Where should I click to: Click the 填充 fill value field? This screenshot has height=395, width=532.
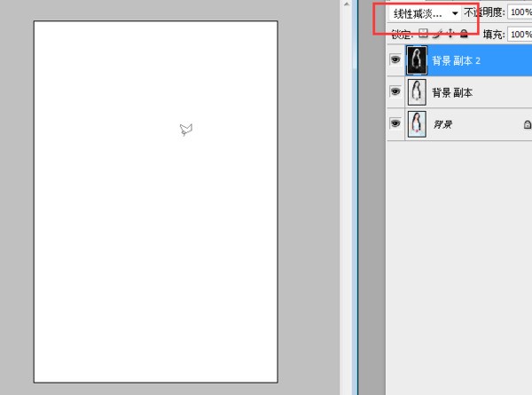[519, 35]
